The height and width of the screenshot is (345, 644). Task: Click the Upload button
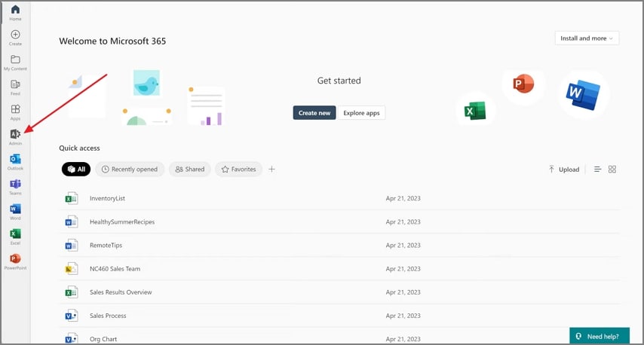point(564,169)
